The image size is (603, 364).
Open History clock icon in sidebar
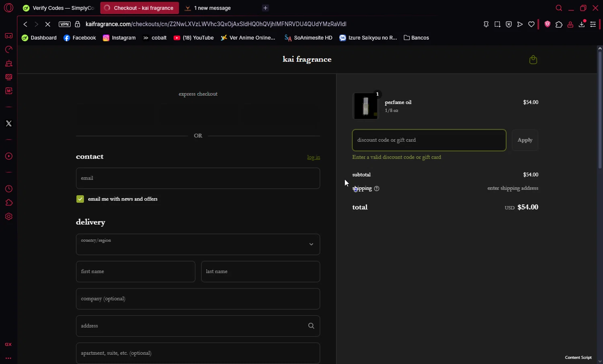(8, 189)
